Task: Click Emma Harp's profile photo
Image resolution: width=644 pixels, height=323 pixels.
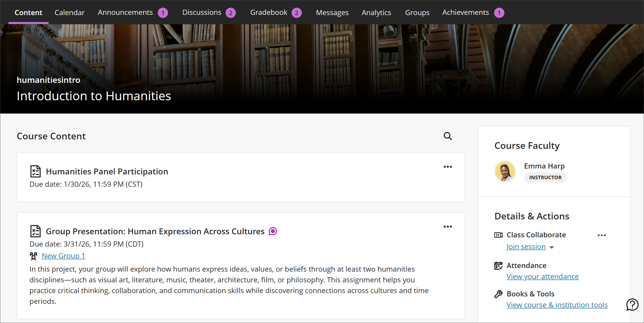Action: coord(505,171)
